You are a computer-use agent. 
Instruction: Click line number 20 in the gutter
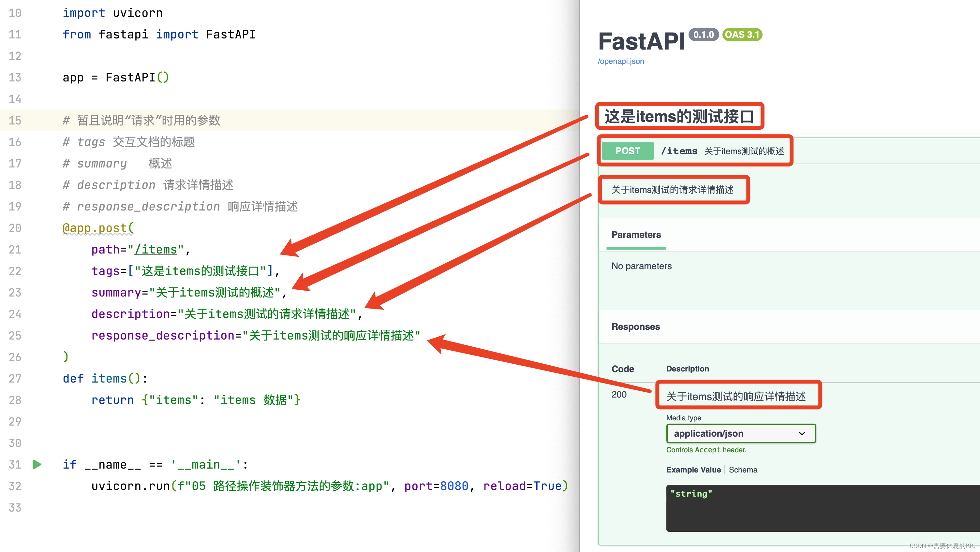15,228
